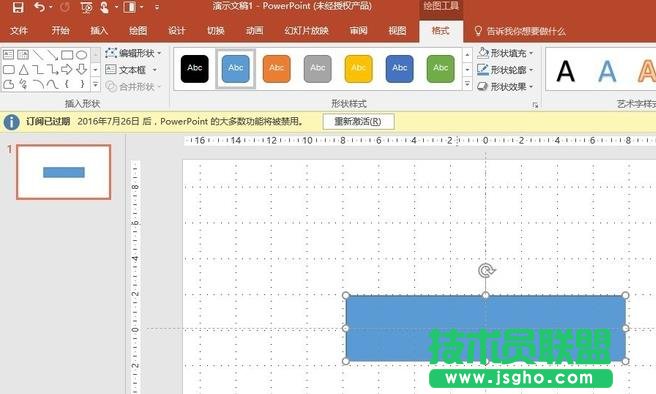The height and width of the screenshot is (394, 656).
Task: Click the touch/mouse mode hand icon
Action: 105,8
